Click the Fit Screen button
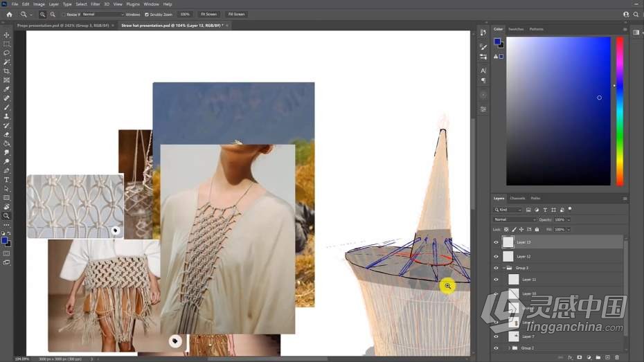This screenshot has width=644, height=362. [x=208, y=14]
